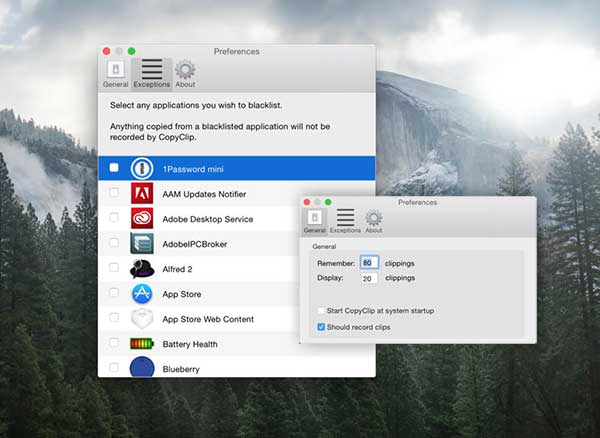Image resolution: width=600 pixels, height=438 pixels.
Task: Open About gear icon in large Preferences window
Action: [185, 70]
